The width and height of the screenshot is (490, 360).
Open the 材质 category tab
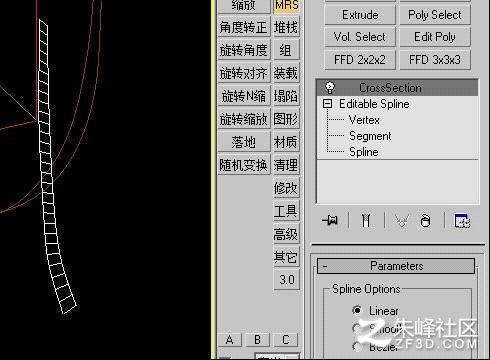click(x=286, y=142)
